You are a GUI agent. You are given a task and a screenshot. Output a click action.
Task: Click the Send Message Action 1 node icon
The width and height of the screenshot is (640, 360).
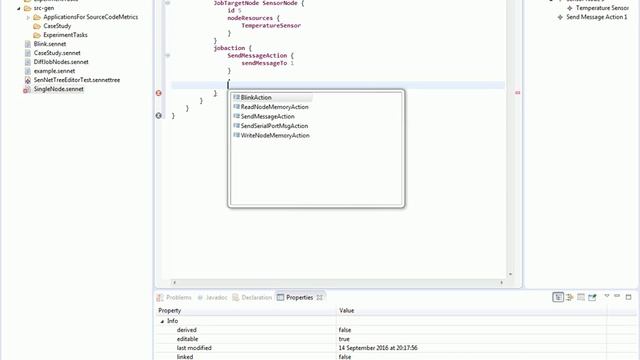pos(560,17)
